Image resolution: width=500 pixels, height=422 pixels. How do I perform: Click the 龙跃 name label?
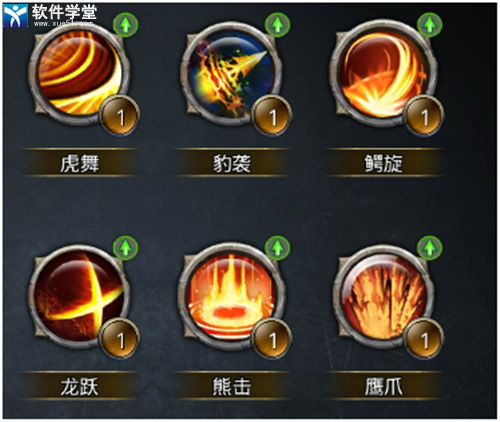(80, 386)
